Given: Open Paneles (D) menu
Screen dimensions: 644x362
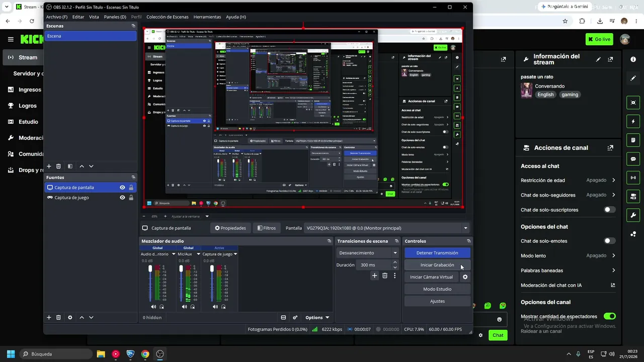Looking at the screenshot, I should pos(115,17).
